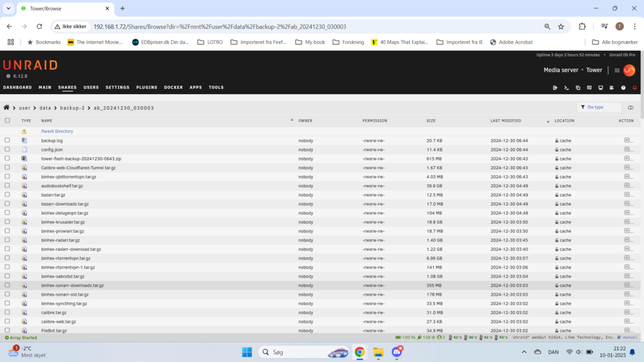Click the file type icon of tower-flash-backup zip

[x=24, y=158]
